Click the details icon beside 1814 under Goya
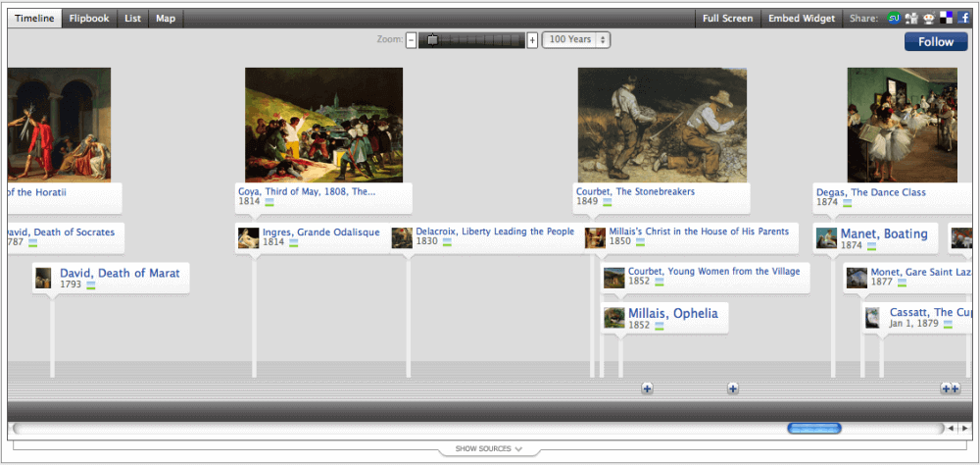 click(269, 202)
